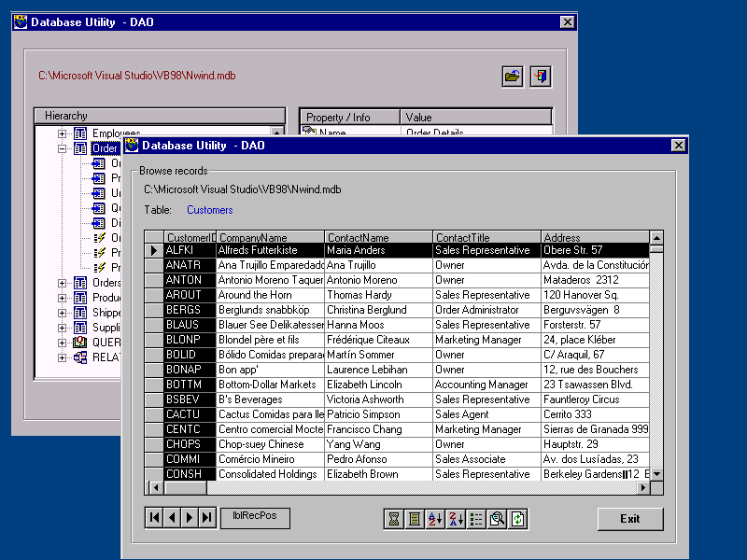Viewport: 747px width, 560px height.
Task: Select the selected Order Details tree item
Action: (105, 148)
